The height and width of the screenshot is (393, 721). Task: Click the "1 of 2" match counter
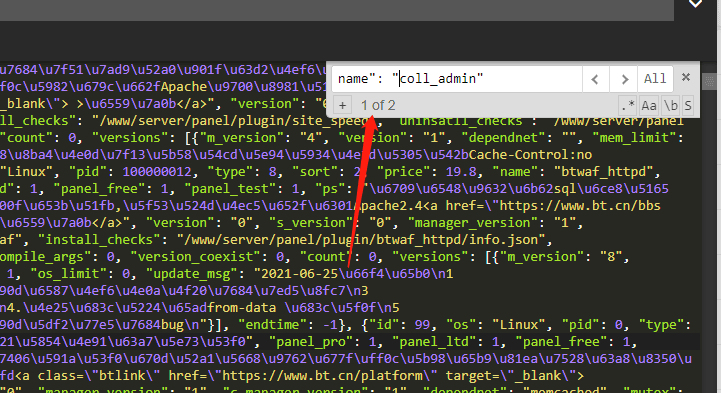378,105
